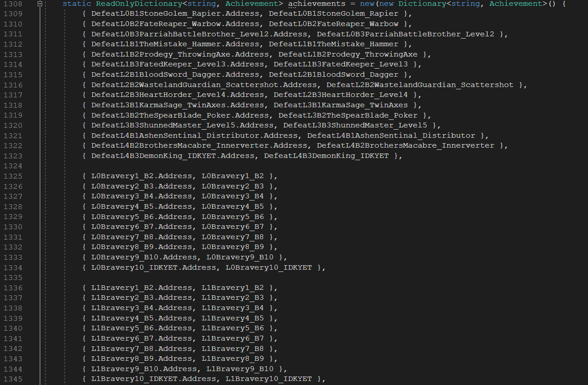Click the Dictionary type after 'new'
The image size is (588, 385).
(x=423, y=4)
